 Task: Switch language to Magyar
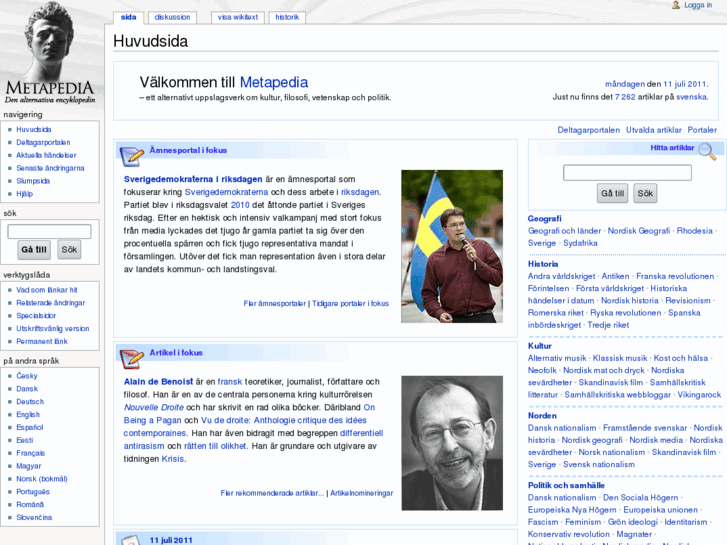coord(29,466)
